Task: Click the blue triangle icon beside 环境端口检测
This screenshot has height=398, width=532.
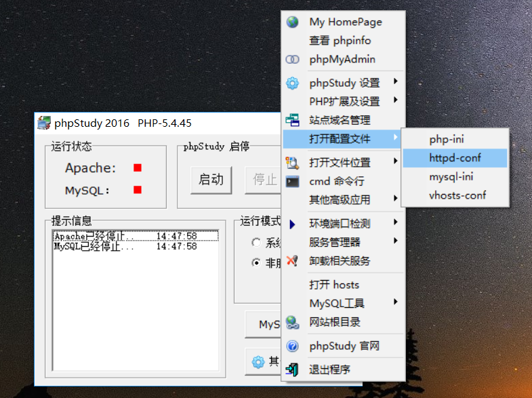Action: [292, 224]
